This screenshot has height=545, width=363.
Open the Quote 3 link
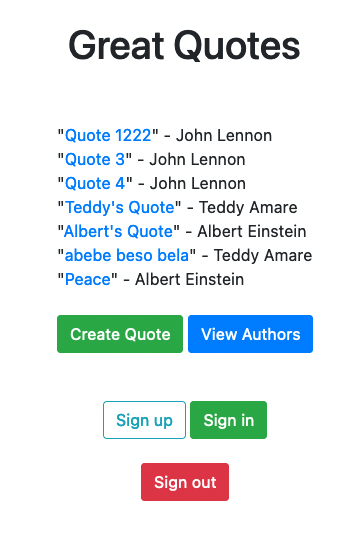tap(95, 160)
